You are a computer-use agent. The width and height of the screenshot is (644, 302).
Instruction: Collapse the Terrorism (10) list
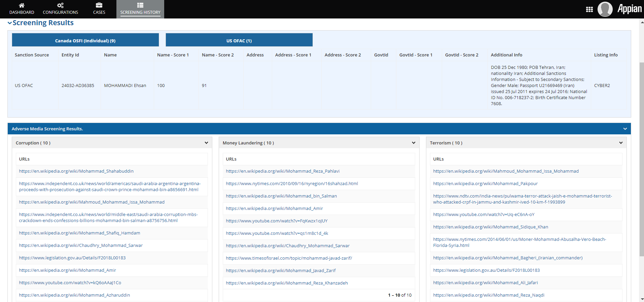[x=621, y=143]
